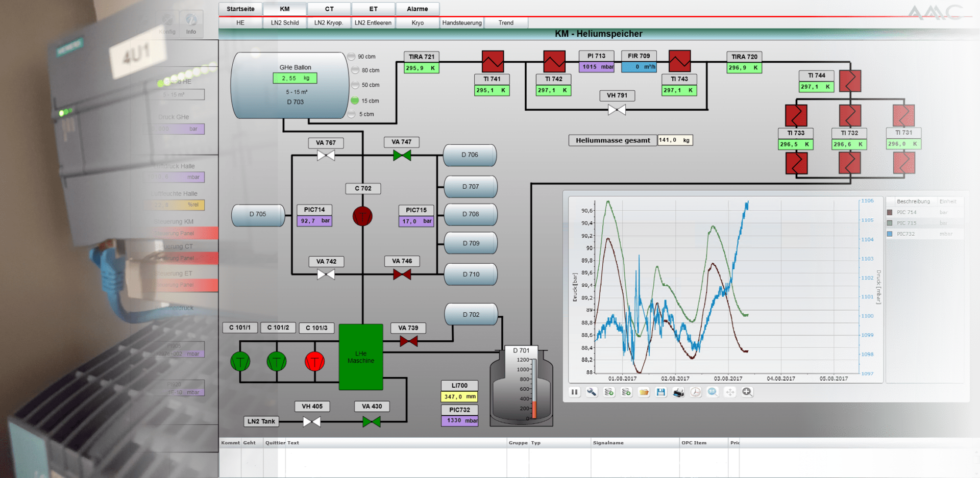
Task: Open the Handsteuerung view
Action: [x=461, y=22]
